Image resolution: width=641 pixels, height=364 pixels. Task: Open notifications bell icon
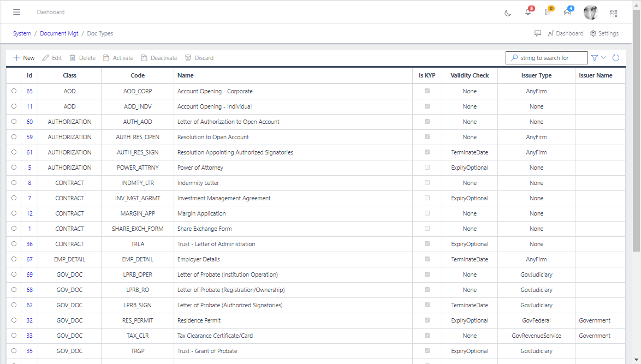[528, 12]
